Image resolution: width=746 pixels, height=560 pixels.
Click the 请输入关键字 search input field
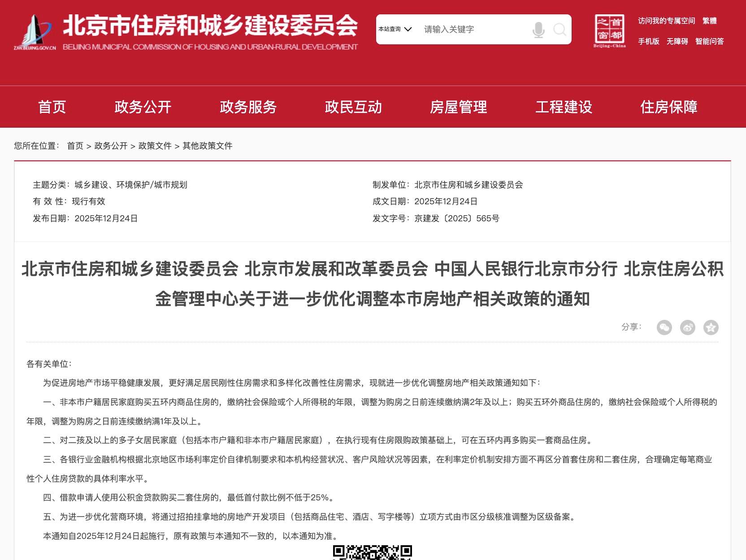473,30
